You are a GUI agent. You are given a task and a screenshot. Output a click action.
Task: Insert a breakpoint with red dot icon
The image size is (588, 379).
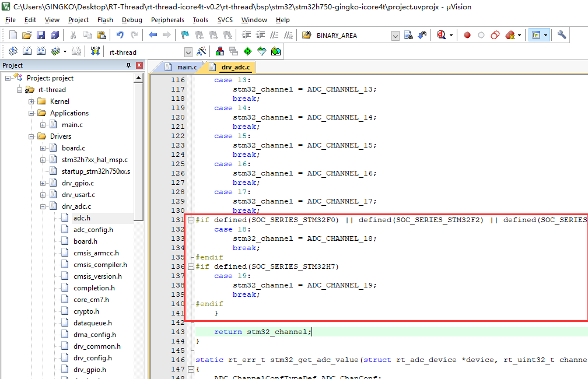coord(467,35)
